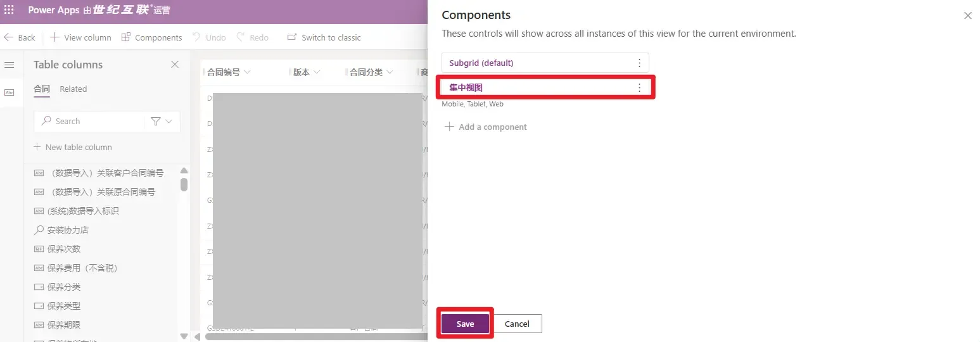Screen dimensions: 980x342
Task: Expand the 合同编号 column header dropdown
Action: click(247, 72)
